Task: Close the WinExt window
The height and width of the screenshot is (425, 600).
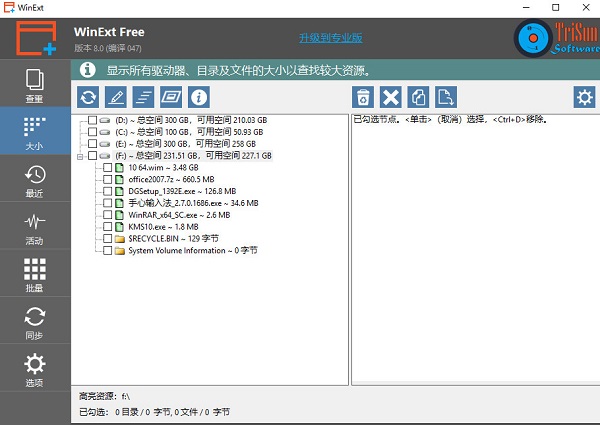Action: (x=586, y=8)
